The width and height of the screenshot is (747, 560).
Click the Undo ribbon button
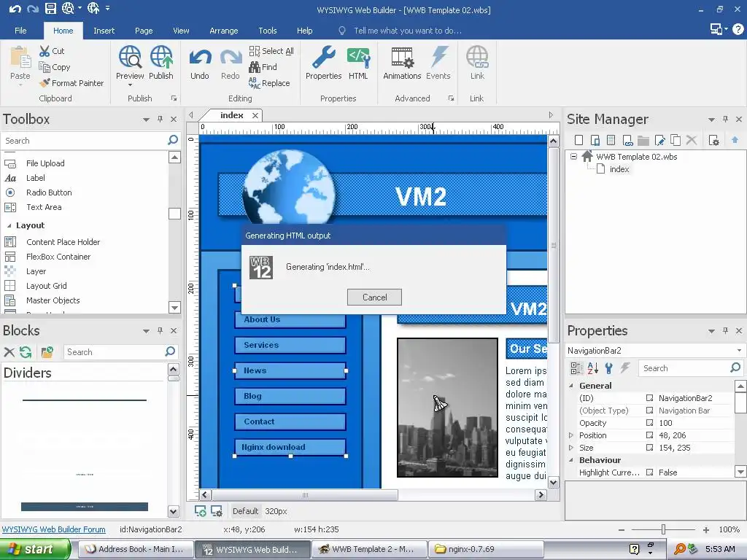pyautogui.click(x=200, y=63)
